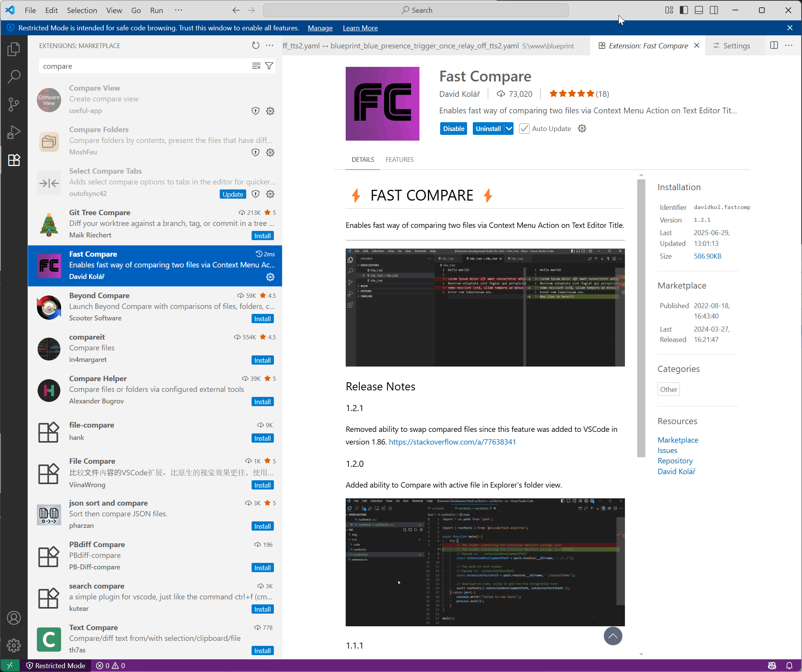Open manage gear for Fast Compare list item
This screenshot has width=802, height=672.
pos(270,277)
